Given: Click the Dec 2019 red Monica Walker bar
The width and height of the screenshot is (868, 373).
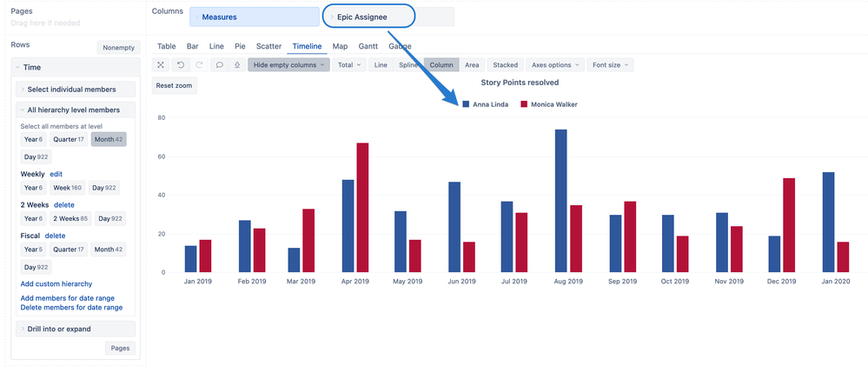Looking at the screenshot, I should point(789,225).
